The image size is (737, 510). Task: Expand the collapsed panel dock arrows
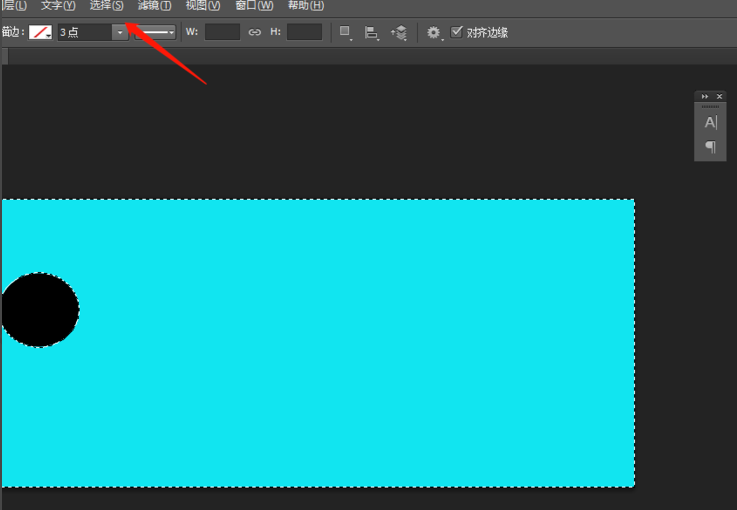pos(705,96)
